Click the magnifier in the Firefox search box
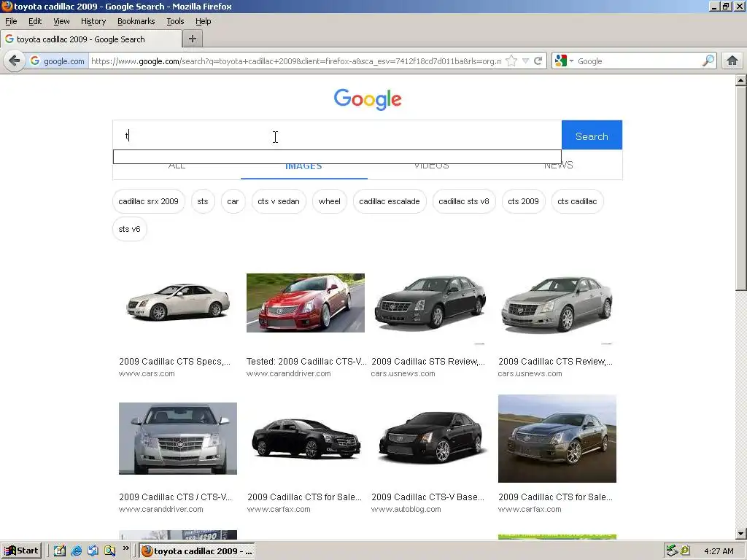747x560 pixels. (x=708, y=61)
